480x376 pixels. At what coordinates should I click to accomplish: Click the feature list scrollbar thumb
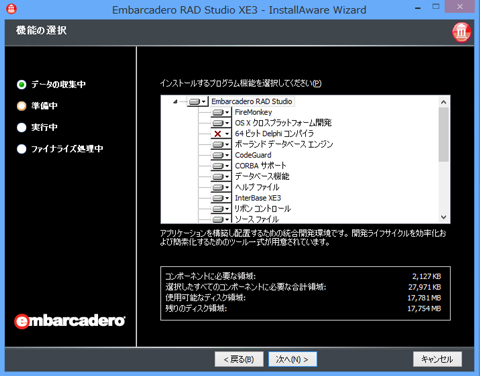point(443,135)
